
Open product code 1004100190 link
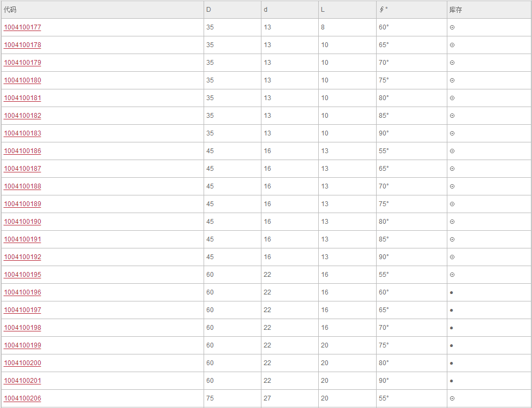point(23,222)
